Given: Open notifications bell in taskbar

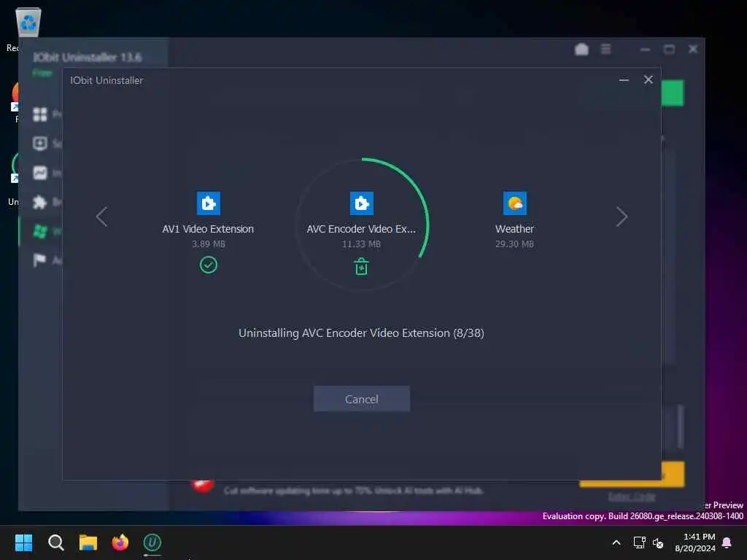Looking at the screenshot, I should pos(727,542).
